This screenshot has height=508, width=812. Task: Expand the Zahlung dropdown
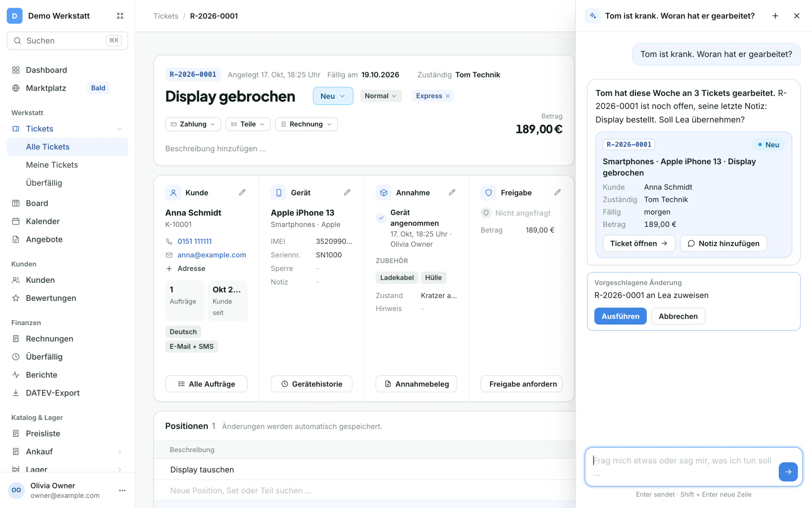(x=193, y=124)
